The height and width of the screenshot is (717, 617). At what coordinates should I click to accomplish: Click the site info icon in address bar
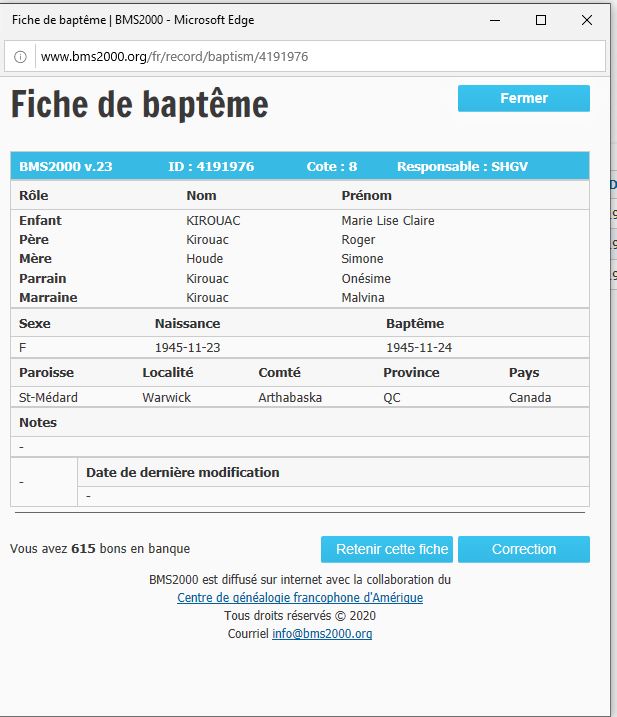point(20,57)
